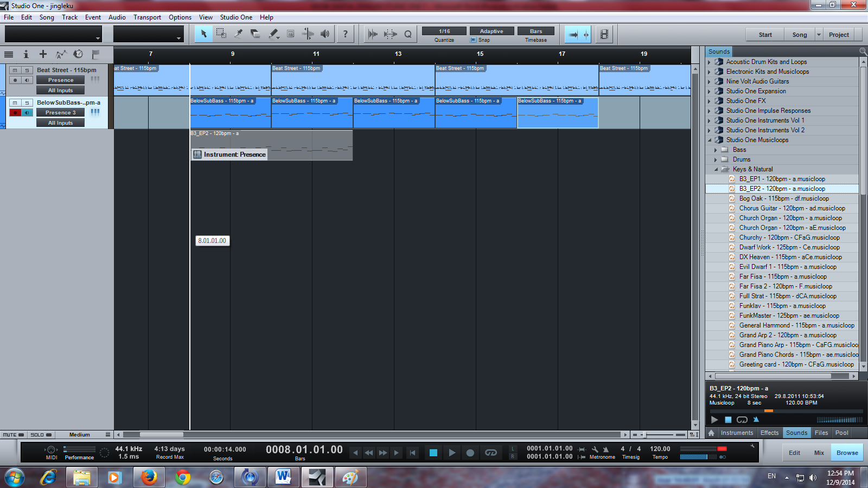Select the Paint pencil tool
Viewport: 868px width, 488px height.
click(x=273, y=34)
